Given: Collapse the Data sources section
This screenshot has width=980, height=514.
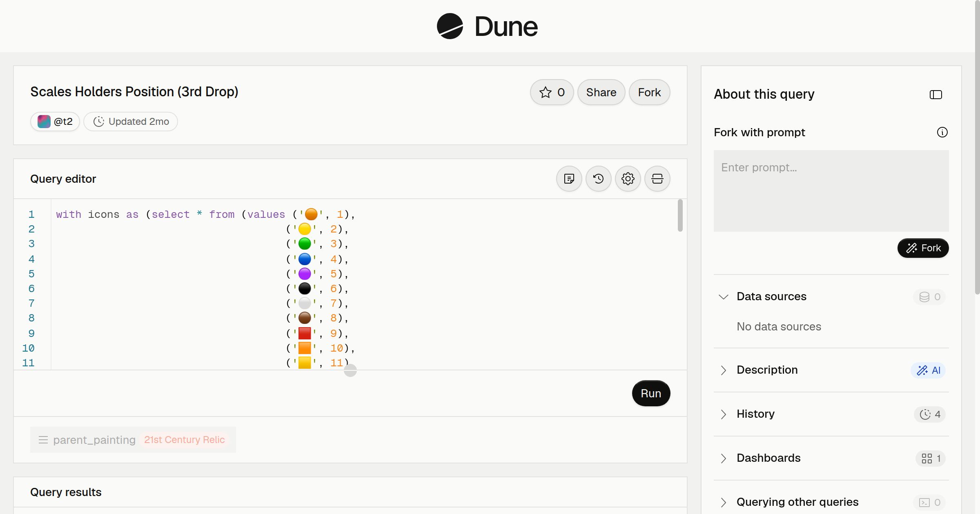Looking at the screenshot, I should pos(724,297).
